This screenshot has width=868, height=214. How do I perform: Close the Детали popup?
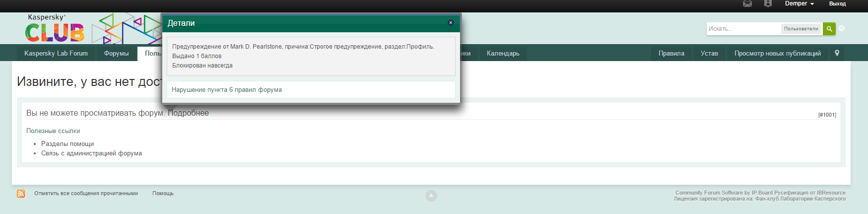coord(451,22)
